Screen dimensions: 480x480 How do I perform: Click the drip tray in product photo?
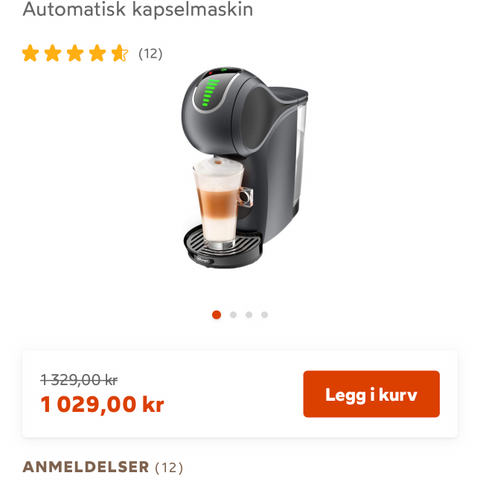point(223,247)
